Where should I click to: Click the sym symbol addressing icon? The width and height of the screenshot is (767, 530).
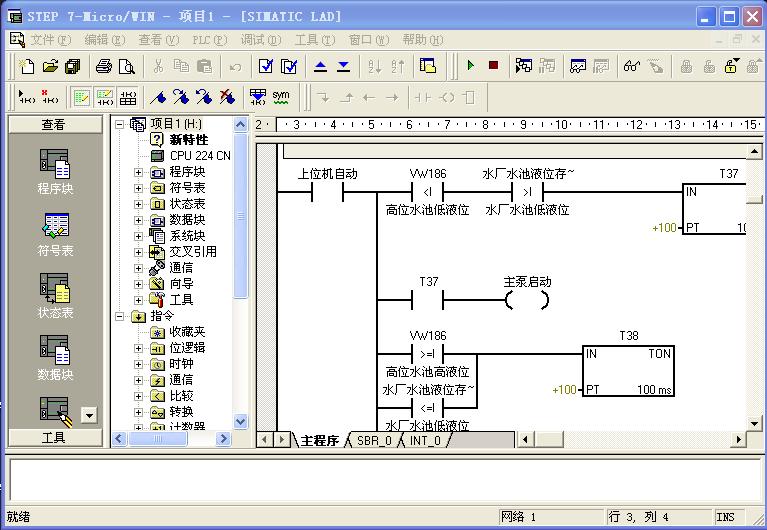(x=281, y=97)
